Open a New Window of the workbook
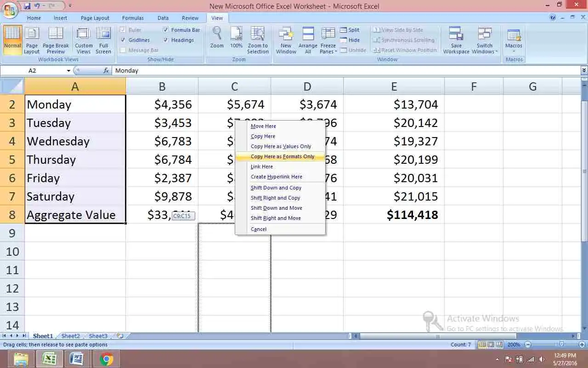The image size is (588, 368). tap(286, 40)
